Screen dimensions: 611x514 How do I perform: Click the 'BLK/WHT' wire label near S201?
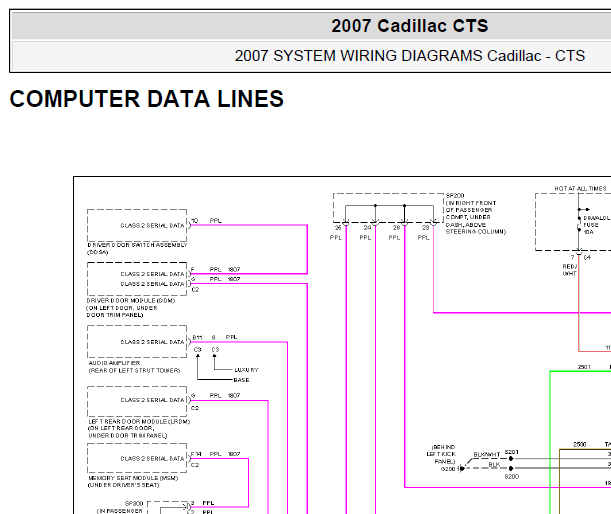point(486,454)
